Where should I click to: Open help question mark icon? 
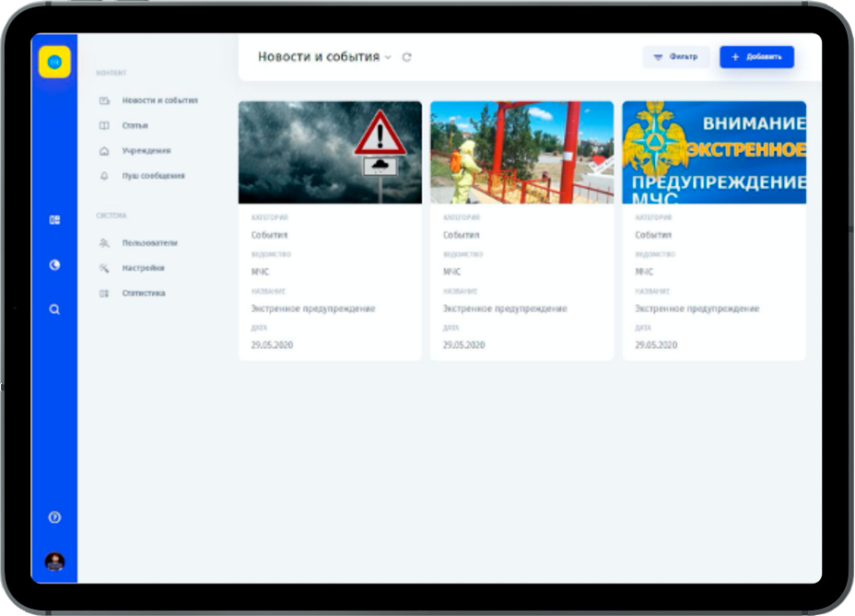[x=54, y=517]
